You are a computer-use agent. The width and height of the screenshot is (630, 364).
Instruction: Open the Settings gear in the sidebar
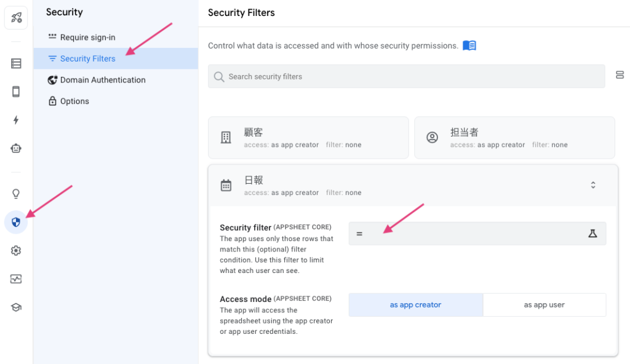point(15,250)
